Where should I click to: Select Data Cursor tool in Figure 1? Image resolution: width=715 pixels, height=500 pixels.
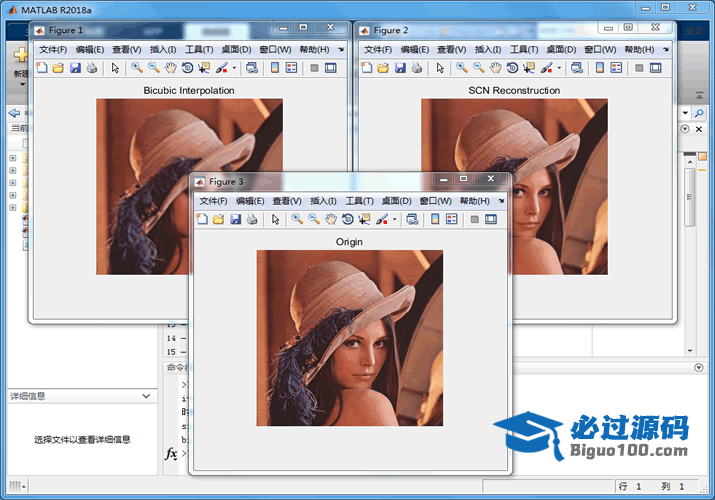tap(204, 68)
